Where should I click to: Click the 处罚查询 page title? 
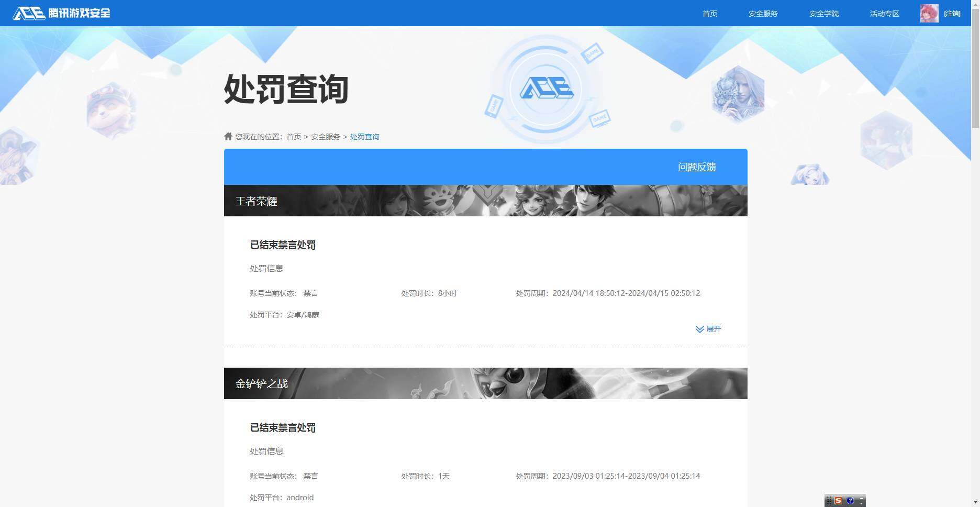pyautogui.click(x=286, y=89)
